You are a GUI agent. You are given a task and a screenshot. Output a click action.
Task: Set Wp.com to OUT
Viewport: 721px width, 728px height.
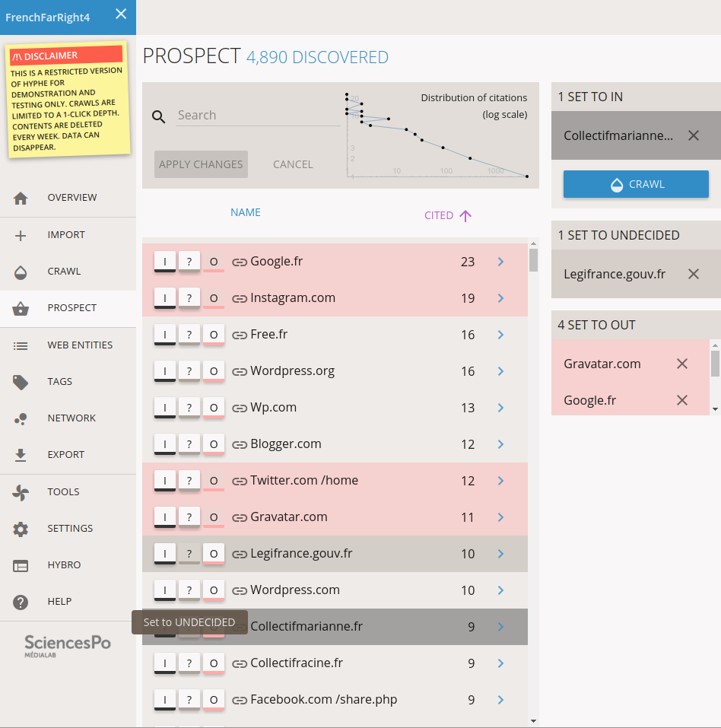[214, 408]
